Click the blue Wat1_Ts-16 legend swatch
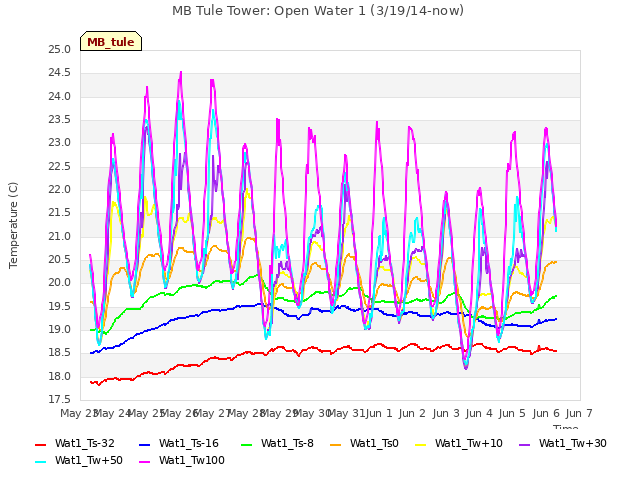640x480 pixels. click(x=144, y=444)
